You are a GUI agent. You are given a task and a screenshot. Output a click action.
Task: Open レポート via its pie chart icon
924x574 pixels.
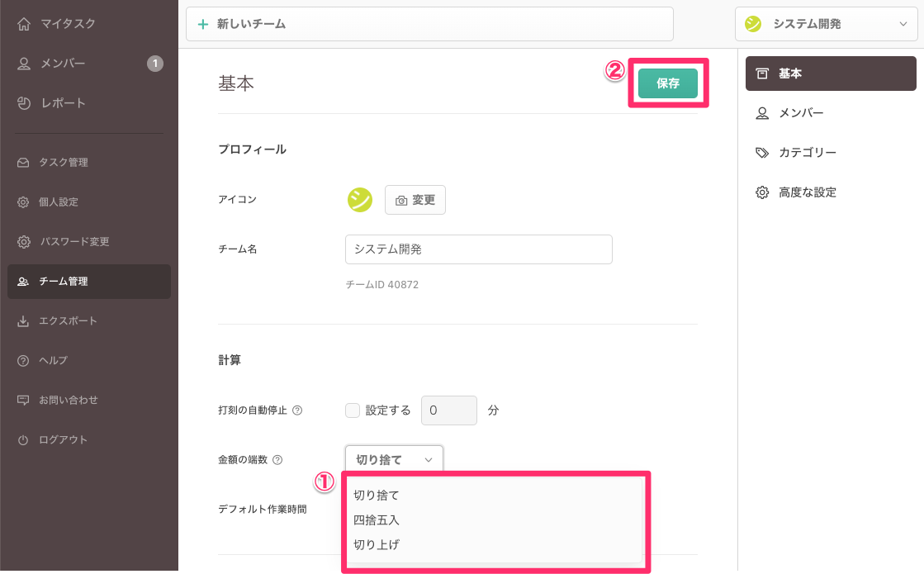coord(24,103)
